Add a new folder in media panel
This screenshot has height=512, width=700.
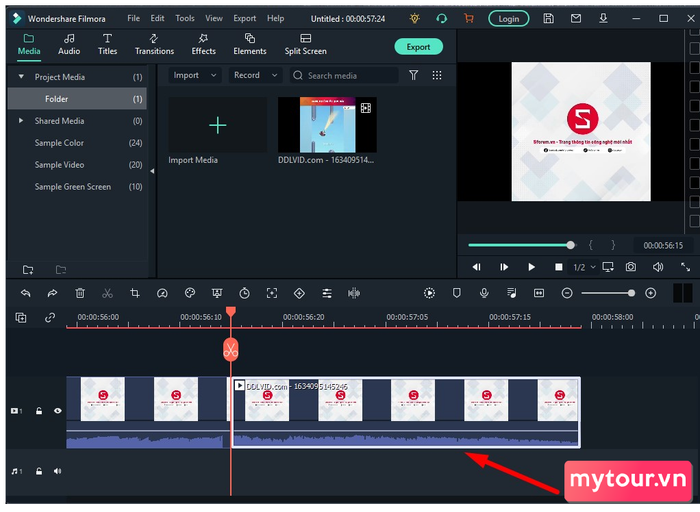(x=28, y=270)
